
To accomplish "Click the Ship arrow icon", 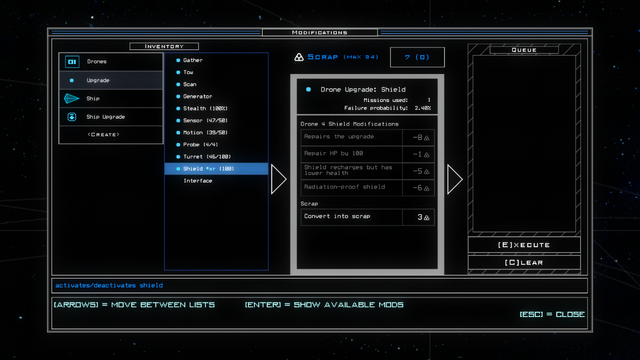I will pos(71,98).
